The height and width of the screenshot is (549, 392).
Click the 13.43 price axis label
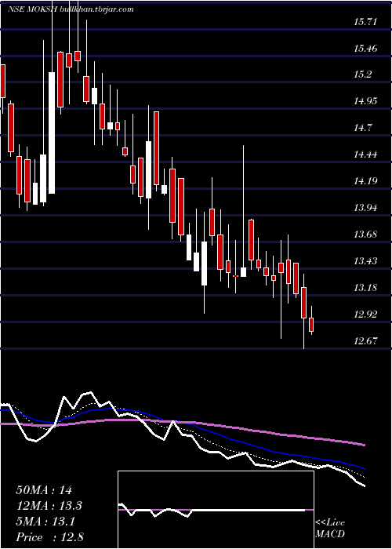coord(365,261)
